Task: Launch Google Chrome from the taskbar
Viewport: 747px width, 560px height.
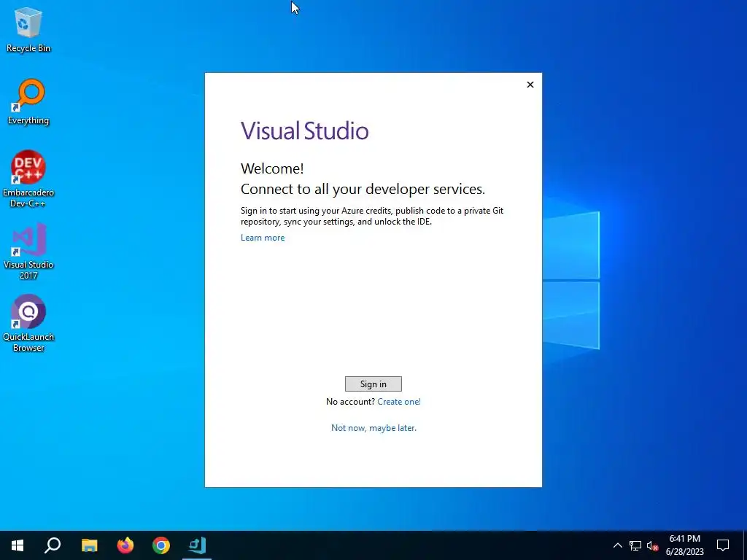Action: click(x=161, y=545)
